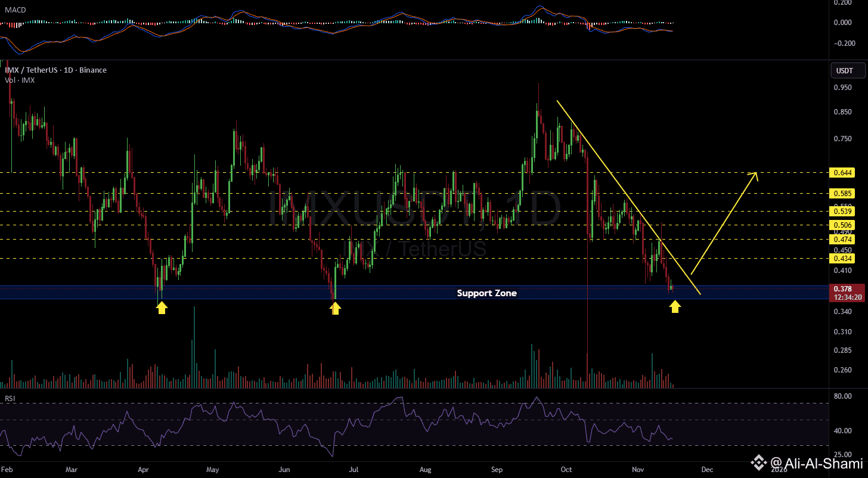Select the 0.474 price level tag

[842, 239]
